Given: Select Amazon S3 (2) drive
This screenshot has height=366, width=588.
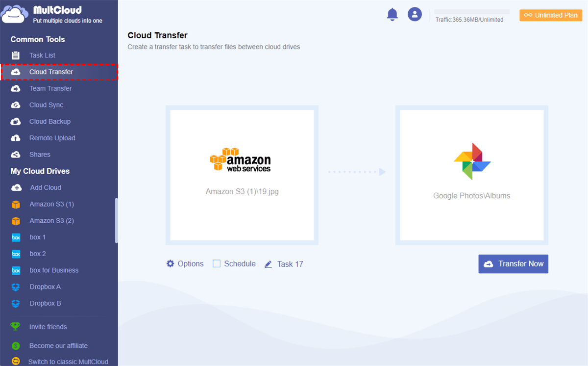Looking at the screenshot, I should point(51,221).
